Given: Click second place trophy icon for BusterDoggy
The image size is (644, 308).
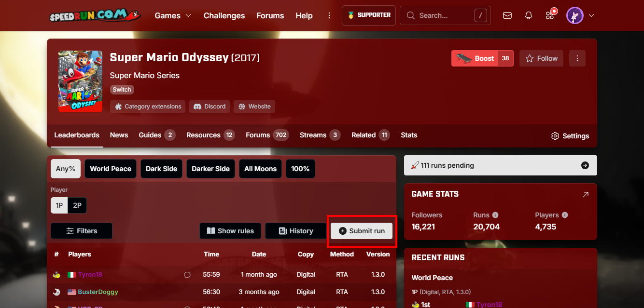Looking at the screenshot, I should coord(56,292).
